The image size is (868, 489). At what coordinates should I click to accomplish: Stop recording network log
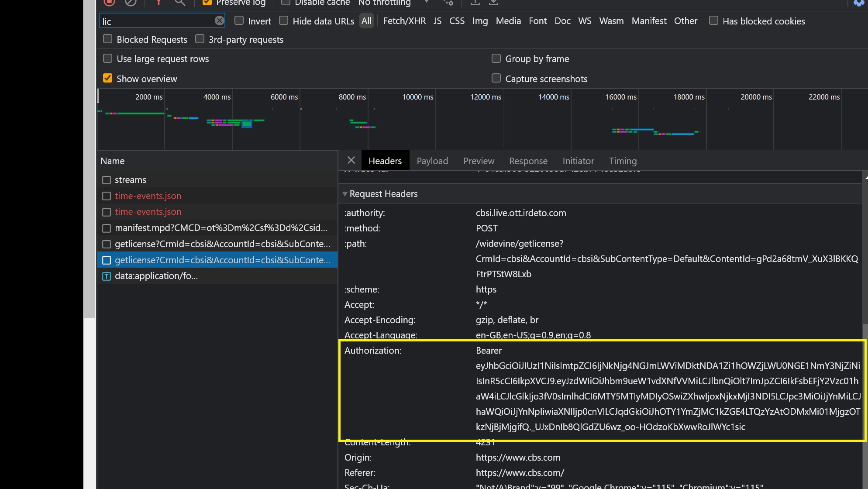pyautogui.click(x=109, y=2)
